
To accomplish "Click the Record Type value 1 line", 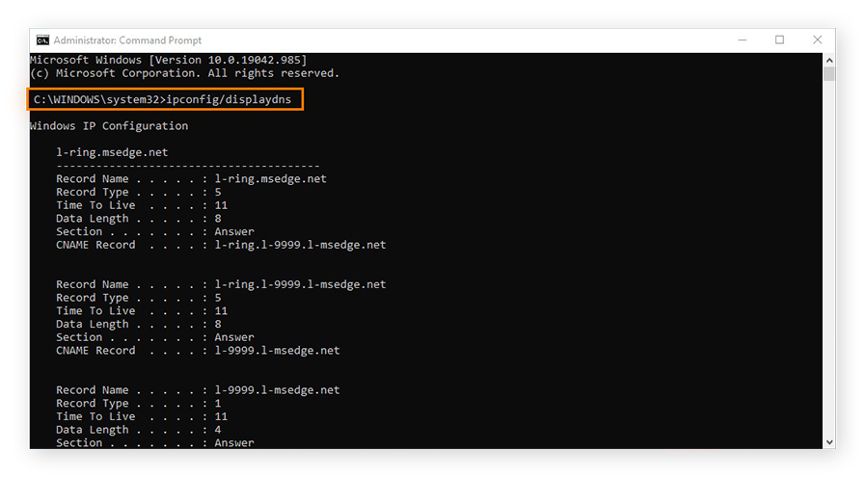I will click(x=138, y=404).
